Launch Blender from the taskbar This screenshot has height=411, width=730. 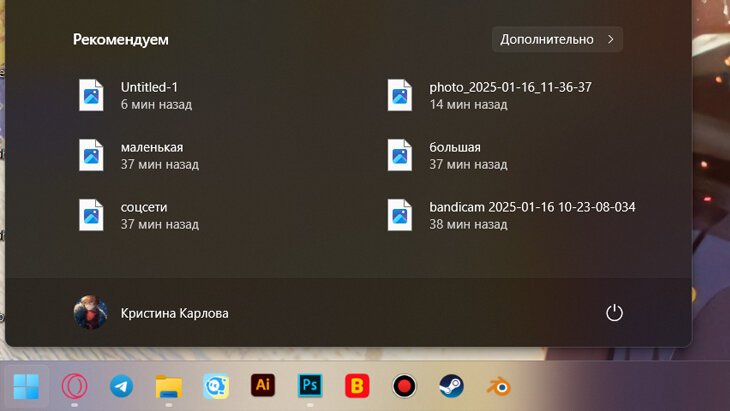pyautogui.click(x=498, y=386)
